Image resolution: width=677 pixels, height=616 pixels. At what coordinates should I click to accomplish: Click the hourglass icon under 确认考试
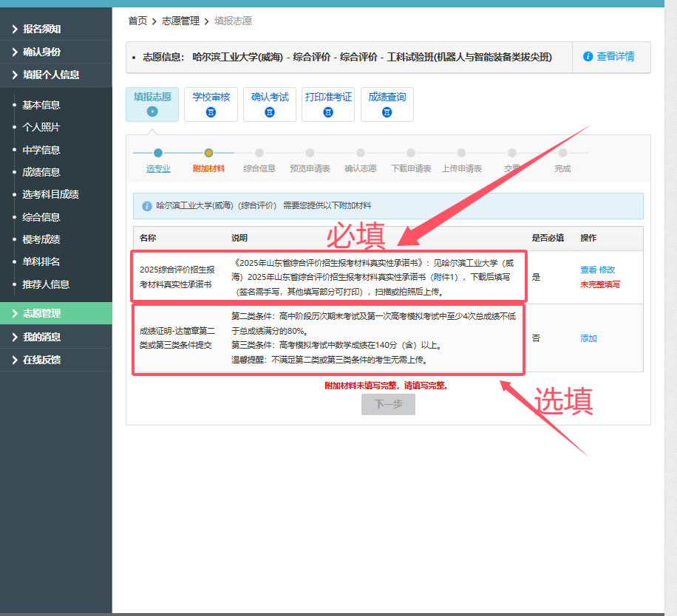point(270,112)
